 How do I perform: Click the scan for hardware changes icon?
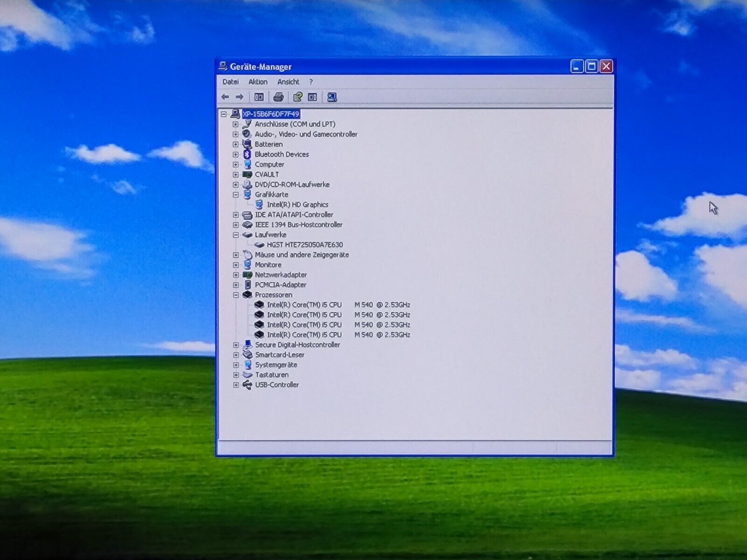click(x=332, y=97)
